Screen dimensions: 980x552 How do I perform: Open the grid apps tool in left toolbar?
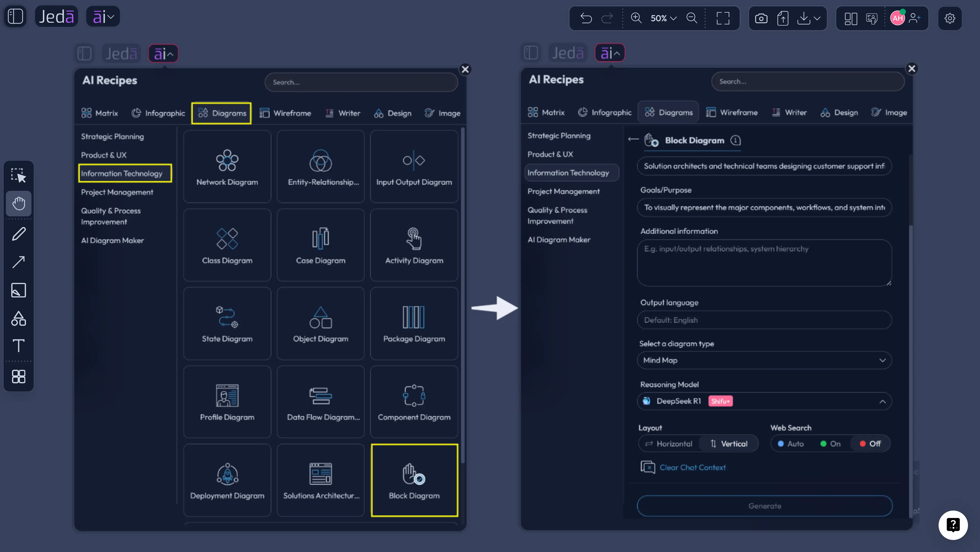click(18, 376)
